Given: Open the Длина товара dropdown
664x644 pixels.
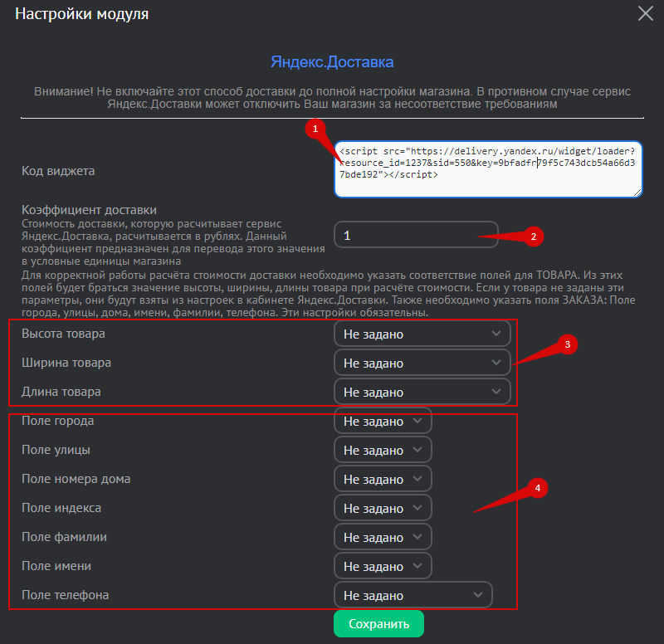Looking at the screenshot, I should tap(422, 392).
